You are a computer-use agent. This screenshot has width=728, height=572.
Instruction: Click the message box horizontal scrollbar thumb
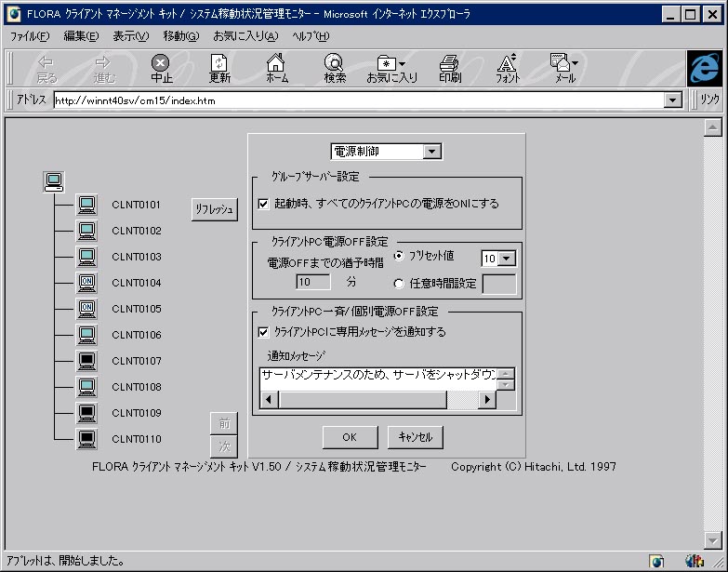point(363,400)
